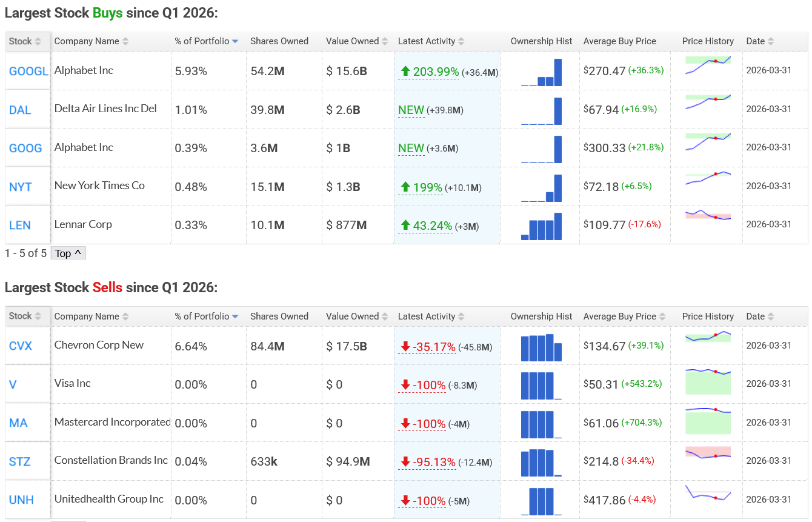Image resolution: width=812 pixels, height=522 pixels.
Task: Sort the Sells table by Latest Activity
Action: coord(431,316)
